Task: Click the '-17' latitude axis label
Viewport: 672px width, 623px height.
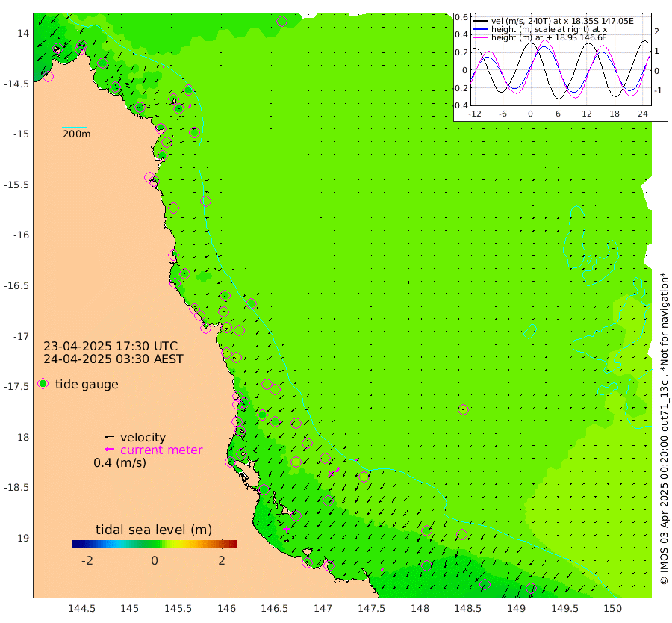Action: (x=21, y=336)
